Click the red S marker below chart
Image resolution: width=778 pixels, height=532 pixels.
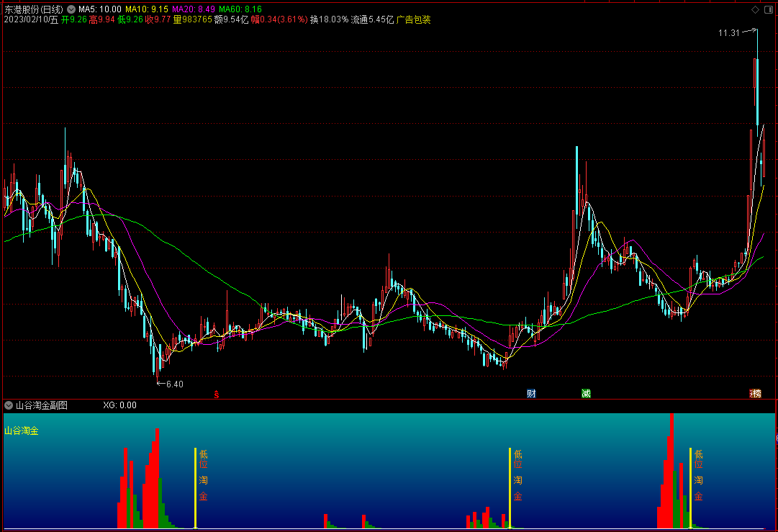click(217, 395)
